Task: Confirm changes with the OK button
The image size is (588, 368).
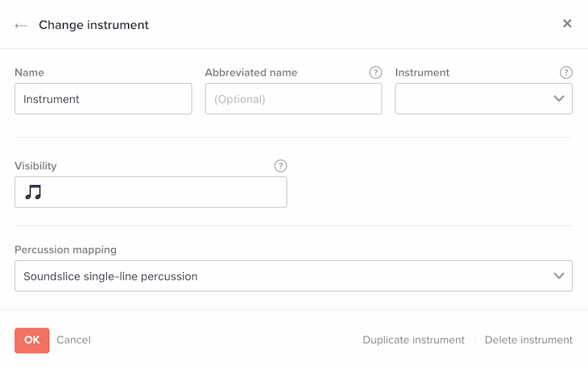Action: [x=31, y=340]
